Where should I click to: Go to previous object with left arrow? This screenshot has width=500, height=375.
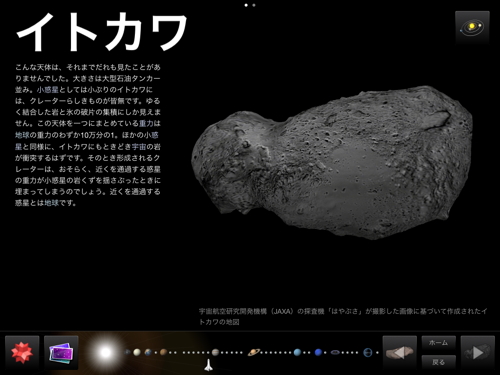pos(400,353)
